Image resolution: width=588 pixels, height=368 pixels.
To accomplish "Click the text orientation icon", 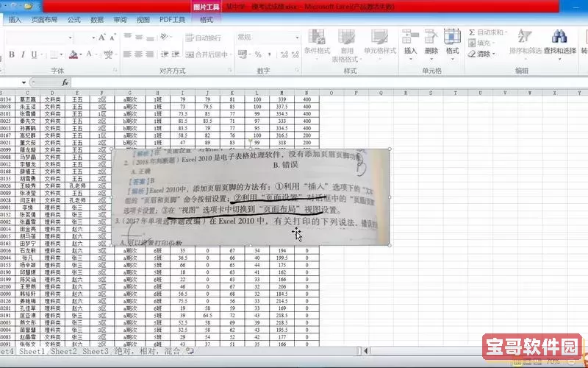I will click(164, 38).
